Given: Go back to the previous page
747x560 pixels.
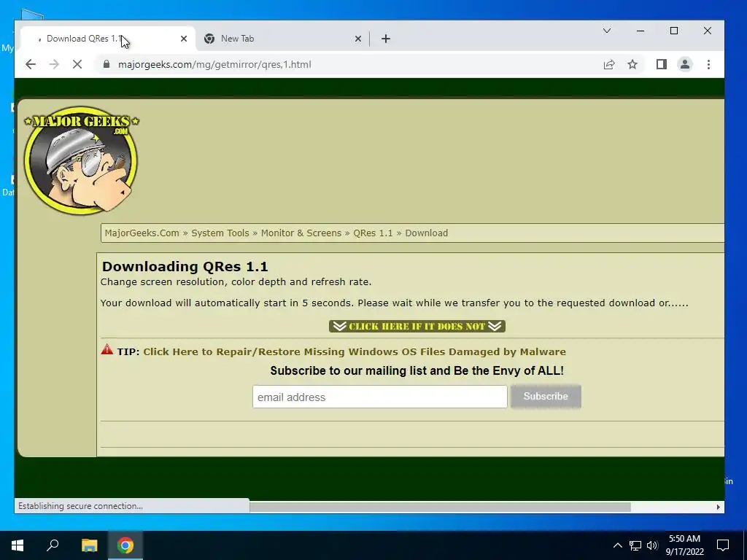Looking at the screenshot, I should coord(31,64).
